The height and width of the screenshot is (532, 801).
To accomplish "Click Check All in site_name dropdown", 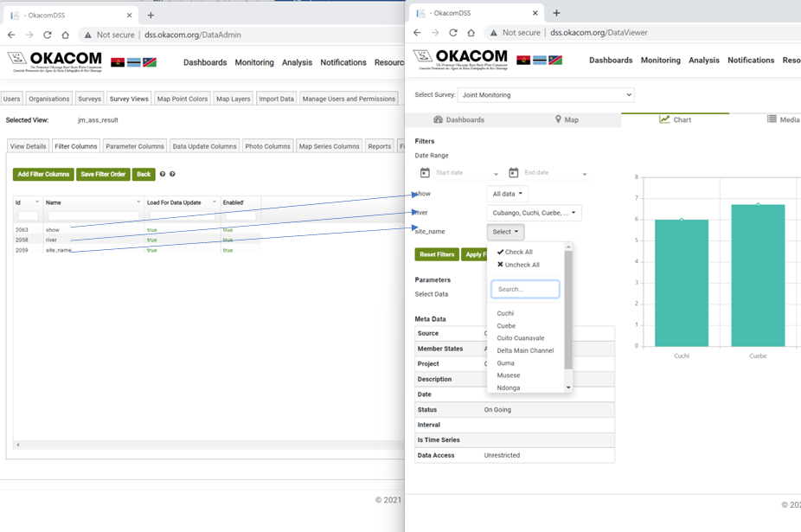I will tap(515, 252).
